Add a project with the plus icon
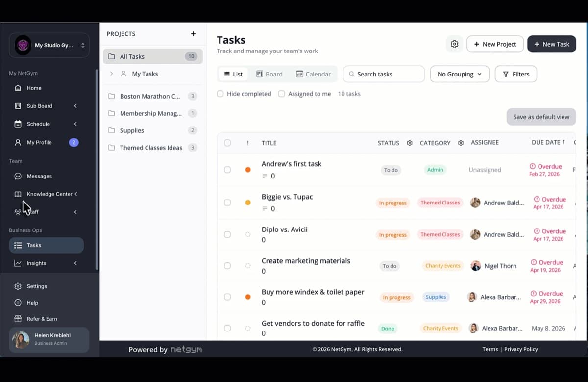 coord(193,34)
